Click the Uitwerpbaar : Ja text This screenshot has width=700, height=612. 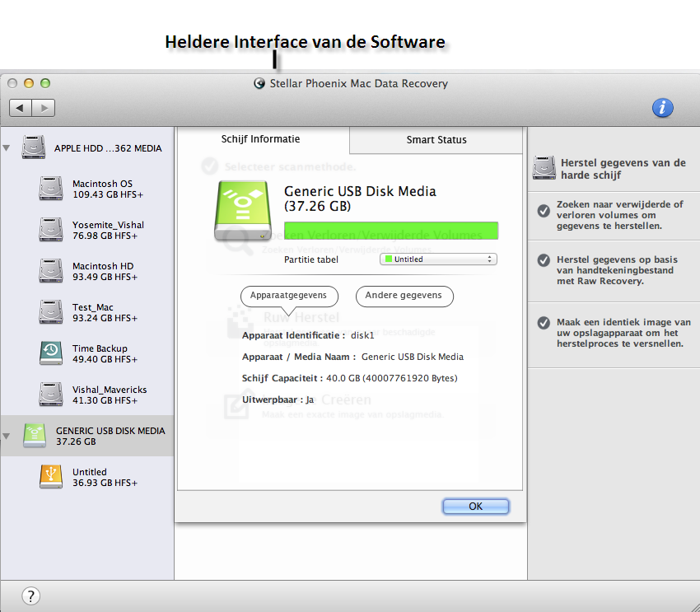pos(278,400)
